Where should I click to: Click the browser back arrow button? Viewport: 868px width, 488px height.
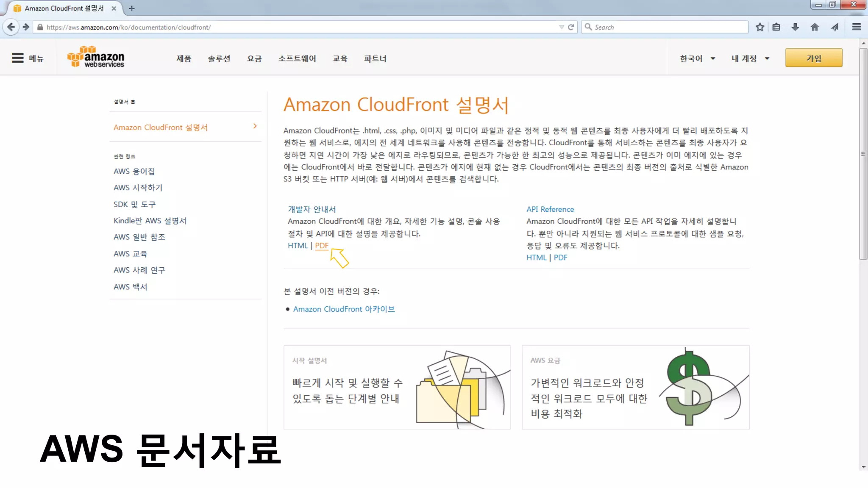pyautogui.click(x=11, y=27)
